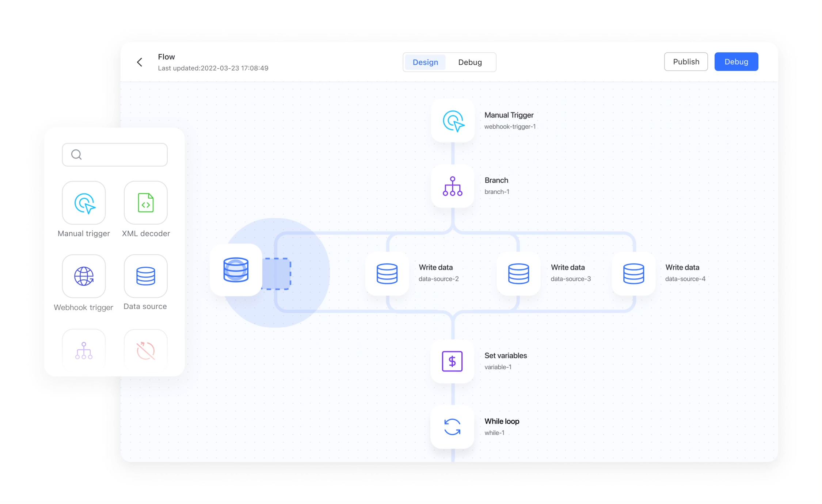The image size is (822, 504).
Task: Go back using the left chevron arrow
Action: [x=140, y=62]
